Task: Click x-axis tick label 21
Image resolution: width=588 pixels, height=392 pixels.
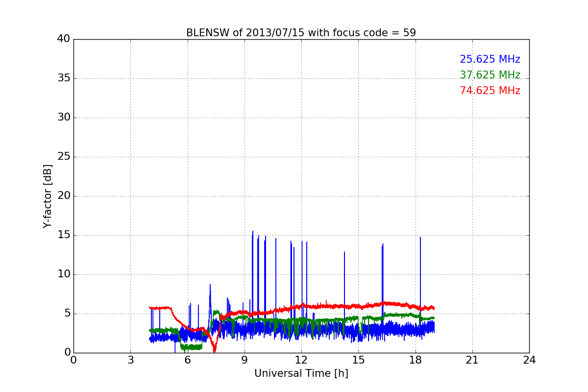Action: [472, 360]
